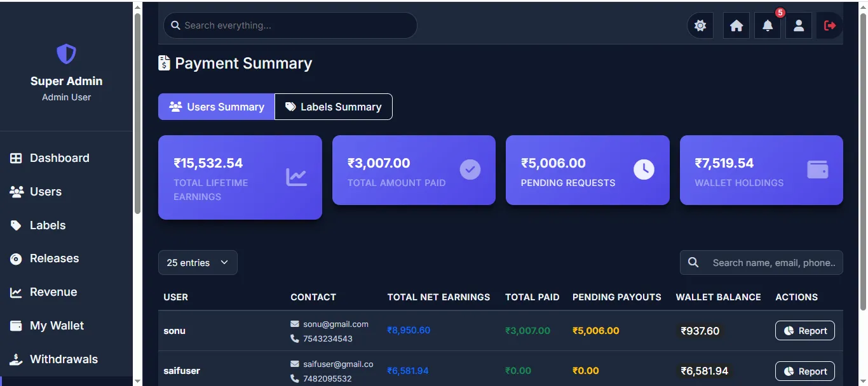Open Dashboard from the sidebar

(66, 158)
